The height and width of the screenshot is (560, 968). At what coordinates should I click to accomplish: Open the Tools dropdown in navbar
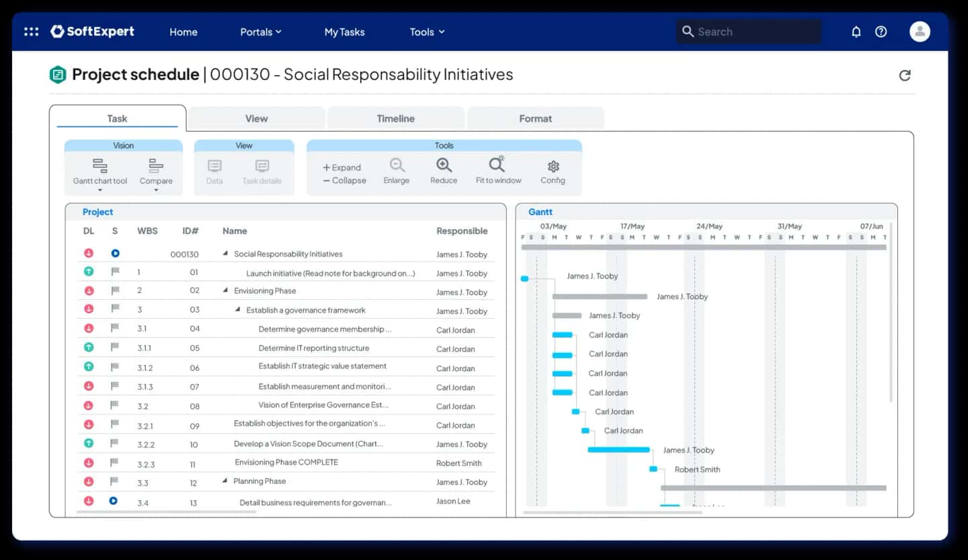(427, 32)
